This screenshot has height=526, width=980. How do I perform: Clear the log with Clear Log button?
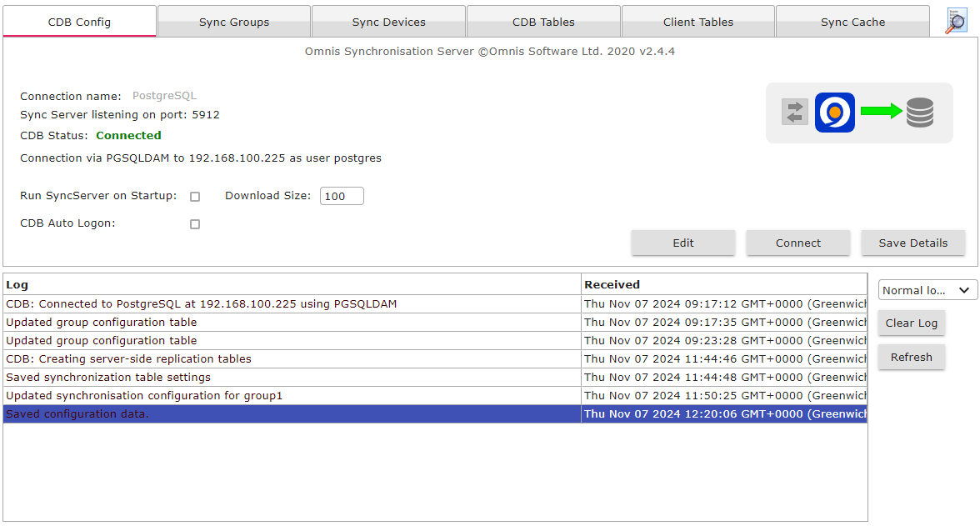point(912,323)
